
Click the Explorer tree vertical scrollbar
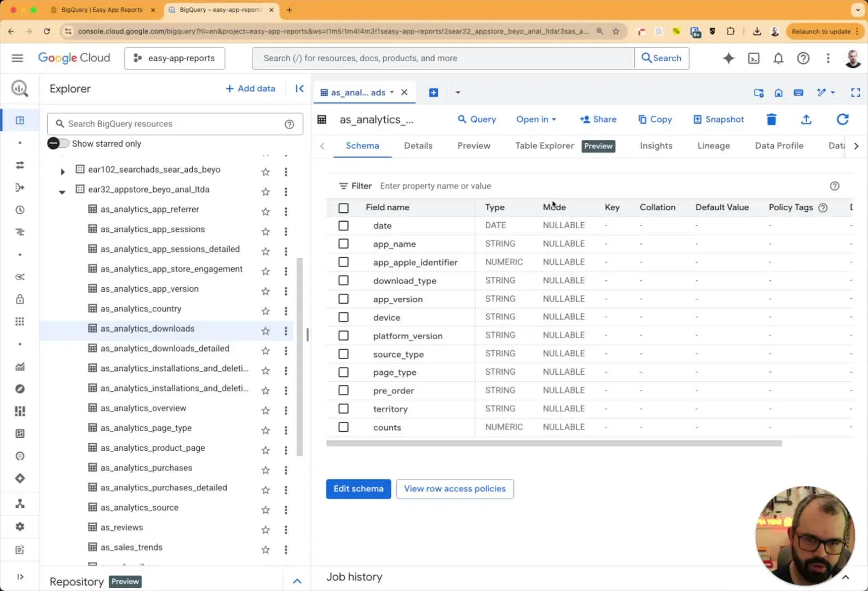tap(299, 357)
